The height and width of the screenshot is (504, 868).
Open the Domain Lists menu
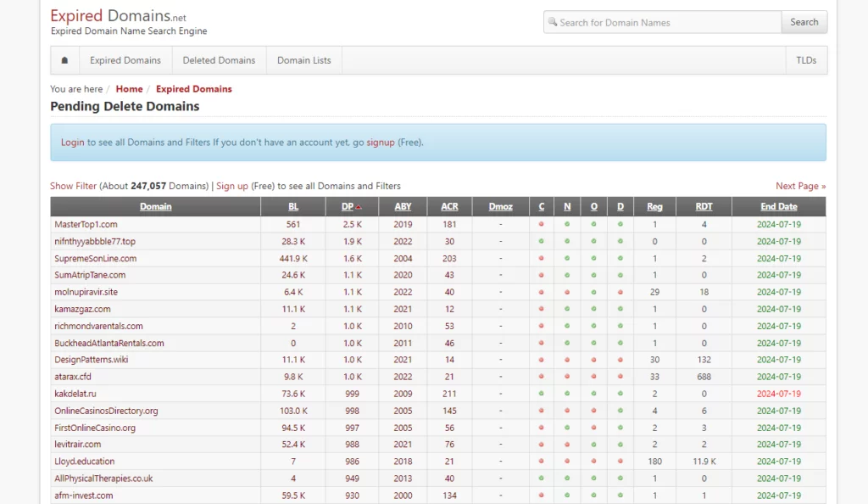303,60
